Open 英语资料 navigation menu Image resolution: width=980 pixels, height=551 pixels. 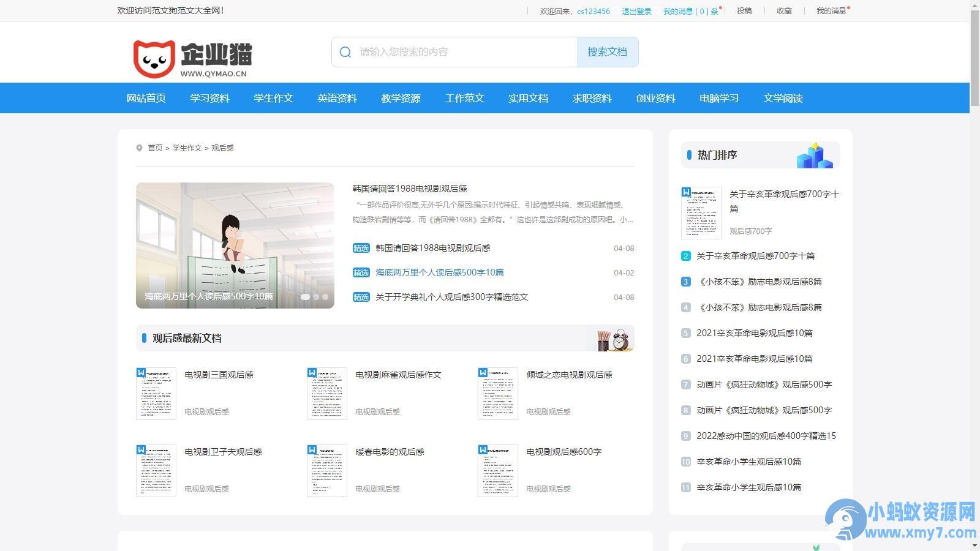[337, 98]
